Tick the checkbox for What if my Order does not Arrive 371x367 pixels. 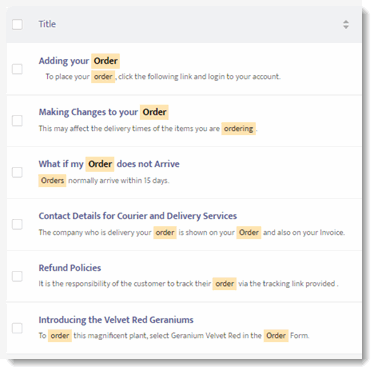pyautogui.click(x=17, y=172)
